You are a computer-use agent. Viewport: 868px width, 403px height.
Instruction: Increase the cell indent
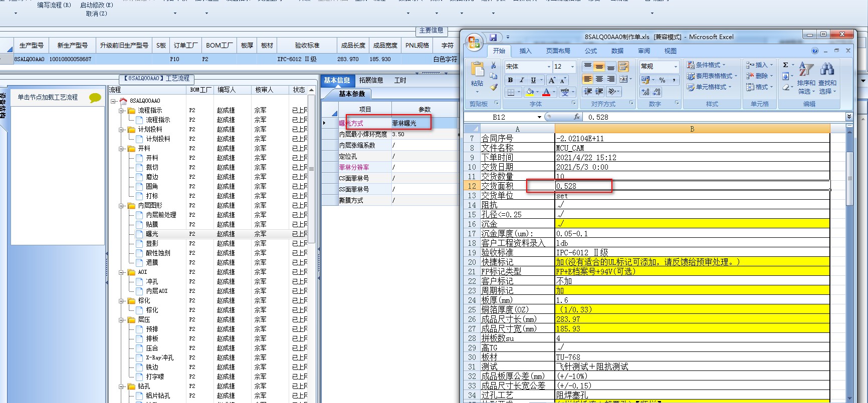[x=599, y=92]
